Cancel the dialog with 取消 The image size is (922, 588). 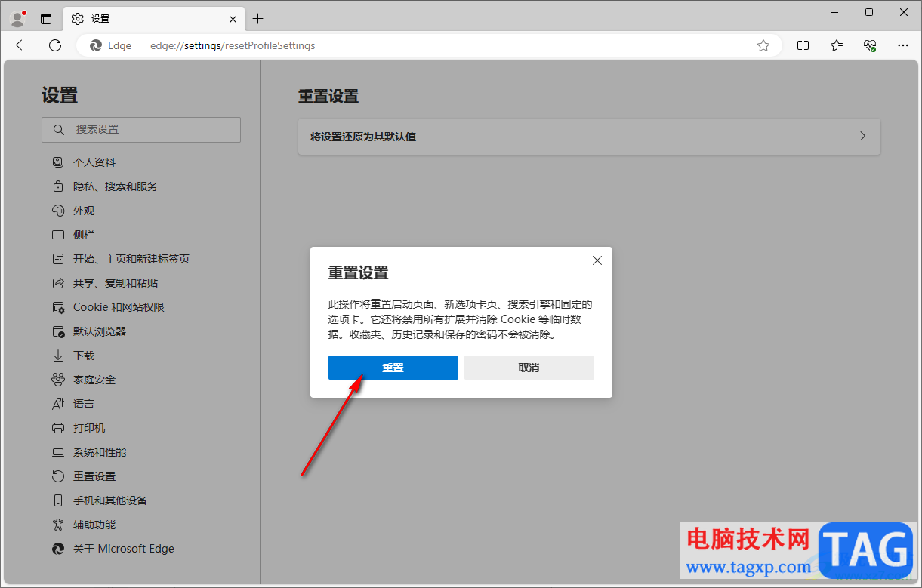pyautogui.click(x=529, y=368)
